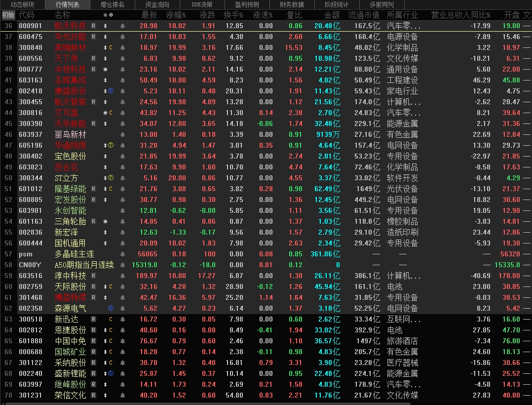
Task: Switch to the 多股同列 tab
Action: tap(381, 5)
